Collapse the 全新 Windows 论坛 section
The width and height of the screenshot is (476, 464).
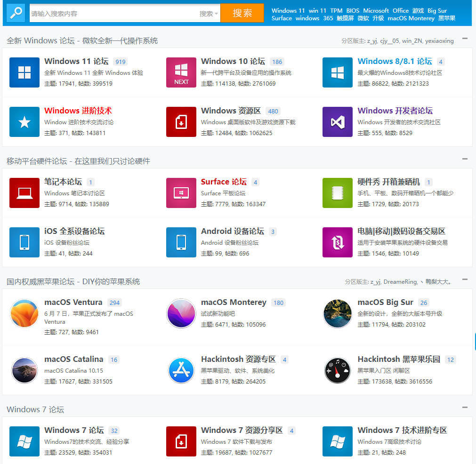[x=465, y=39]
